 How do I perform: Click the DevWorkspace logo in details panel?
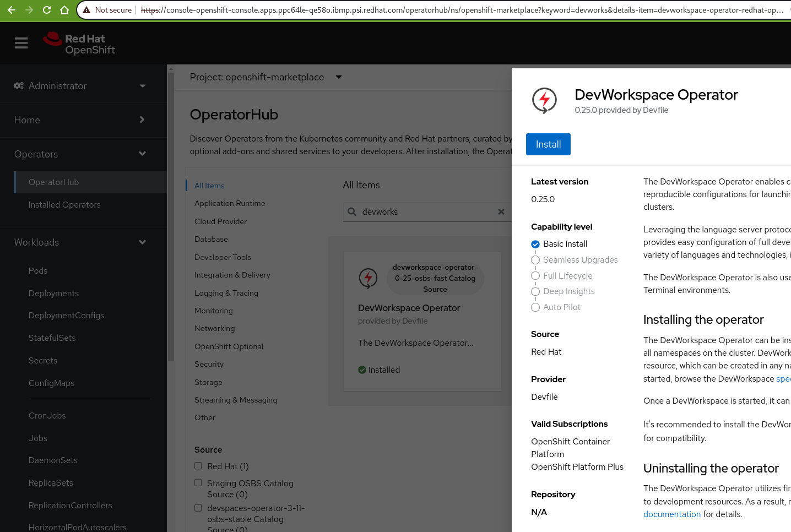(x=544, y=101)
